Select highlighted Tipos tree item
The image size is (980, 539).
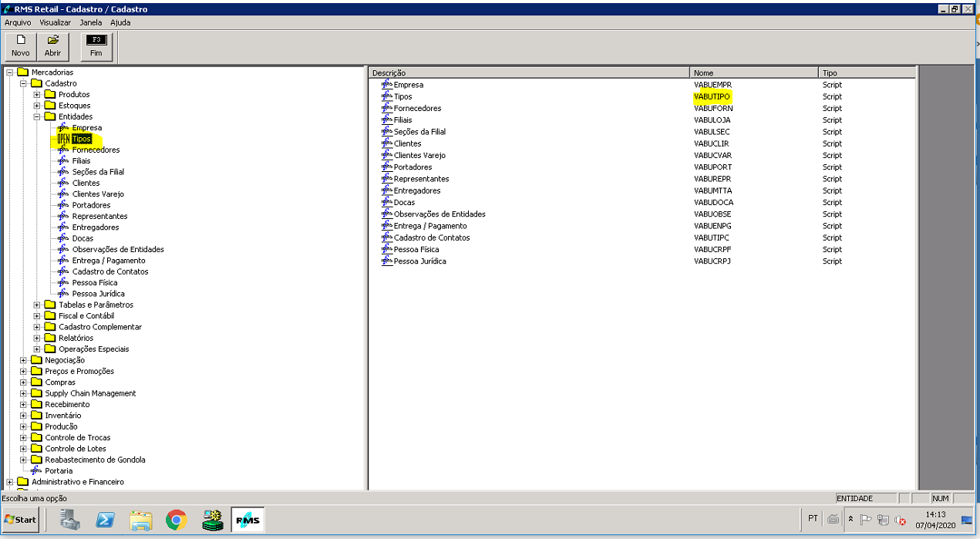(x=82, y=139)
